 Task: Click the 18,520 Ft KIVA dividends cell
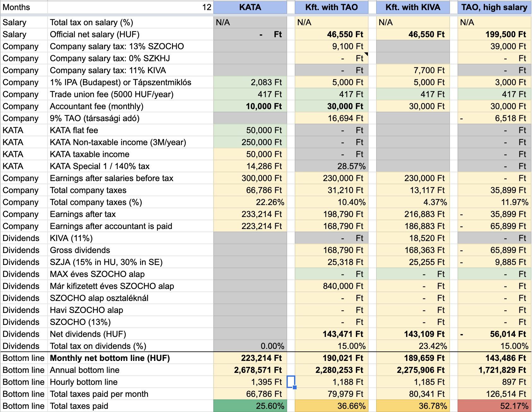coord(413,238)
